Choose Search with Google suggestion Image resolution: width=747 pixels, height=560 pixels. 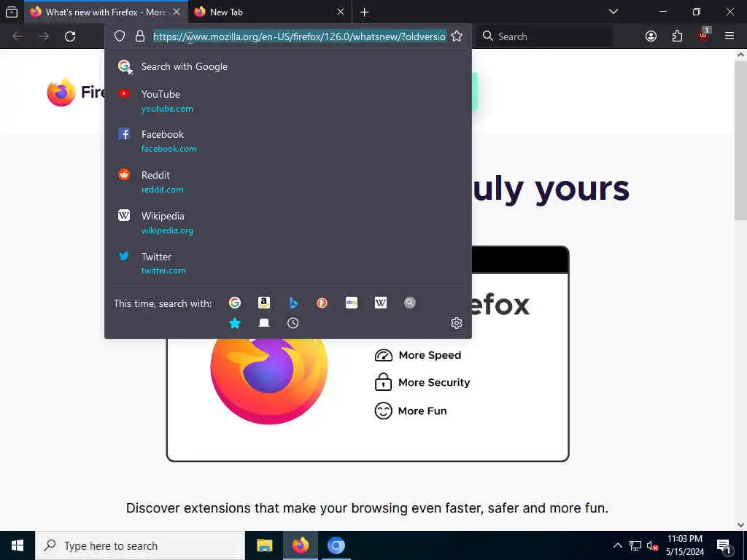pos(287,66)
